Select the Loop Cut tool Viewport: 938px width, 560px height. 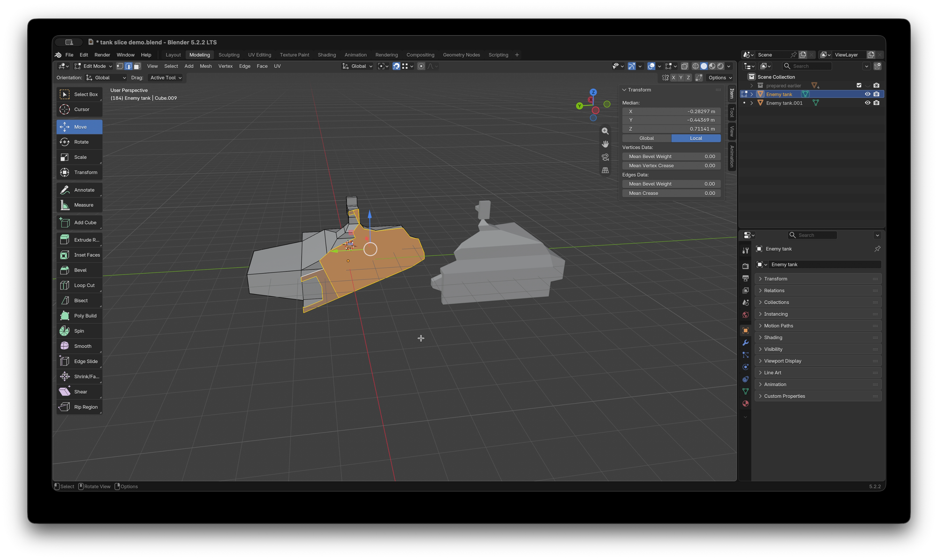79,285
